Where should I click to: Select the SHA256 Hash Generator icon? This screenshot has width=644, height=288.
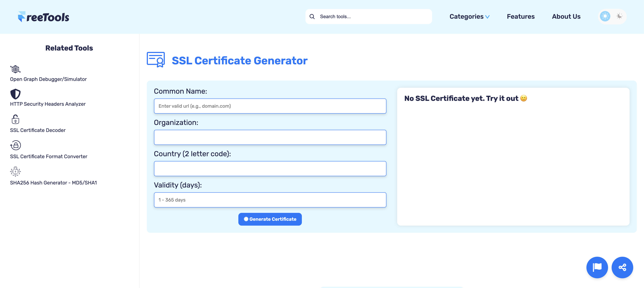(x=15, y=172)
